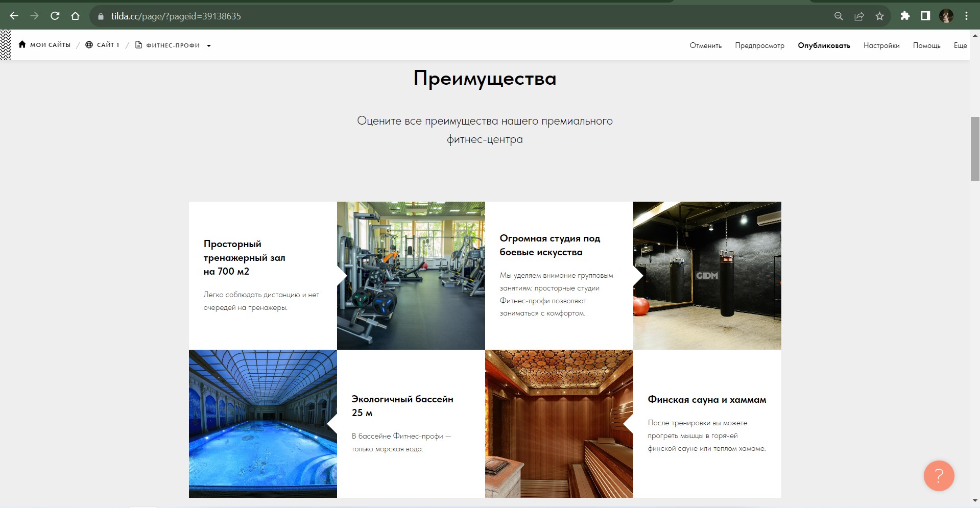
Task: Open Предпросмотр preview
Action: (760, 45)
